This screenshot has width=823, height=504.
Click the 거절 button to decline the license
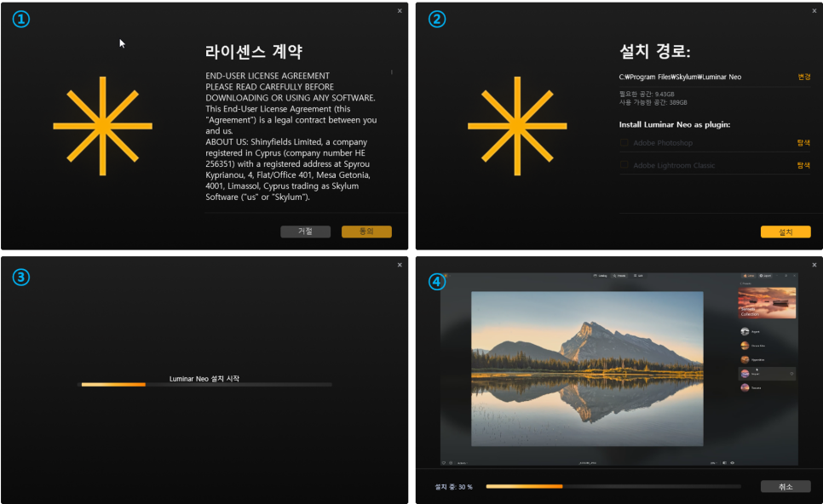point(306,232)
